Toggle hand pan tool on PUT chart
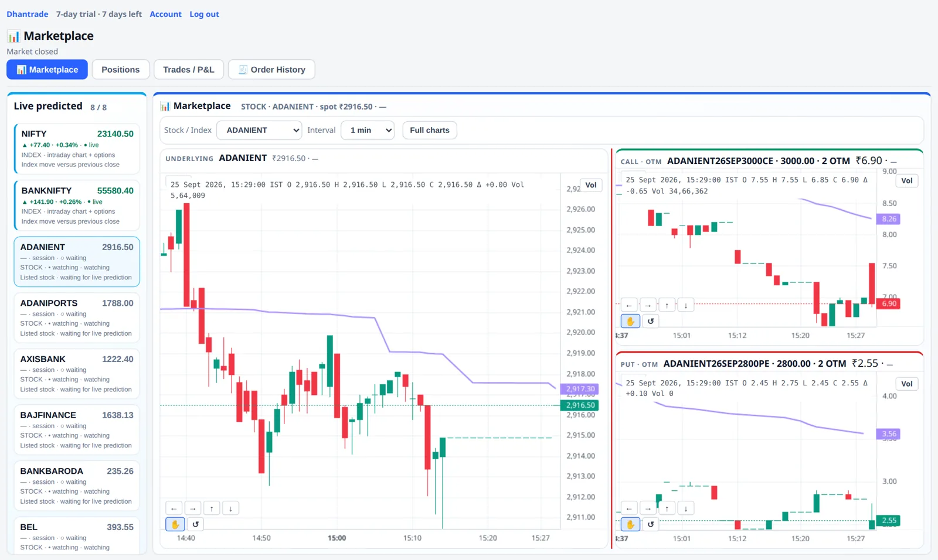 click(630, 524)
